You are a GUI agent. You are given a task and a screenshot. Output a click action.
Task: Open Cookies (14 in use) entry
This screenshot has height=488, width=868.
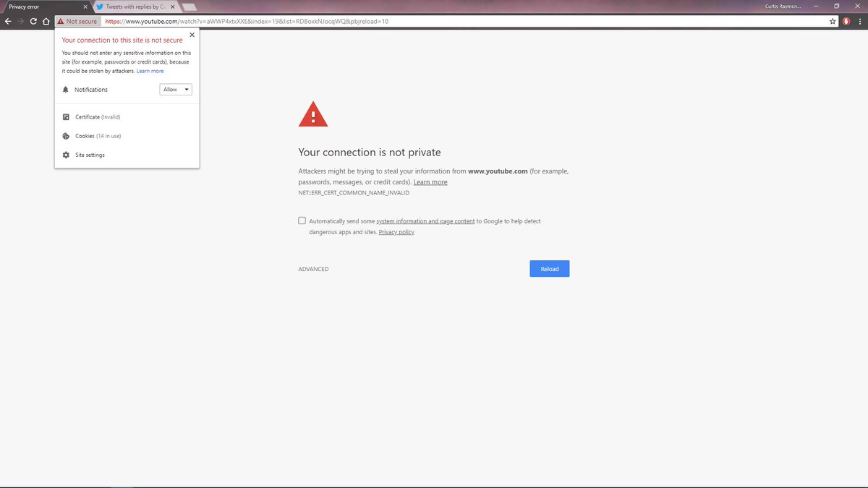click(x=98, y=136)
